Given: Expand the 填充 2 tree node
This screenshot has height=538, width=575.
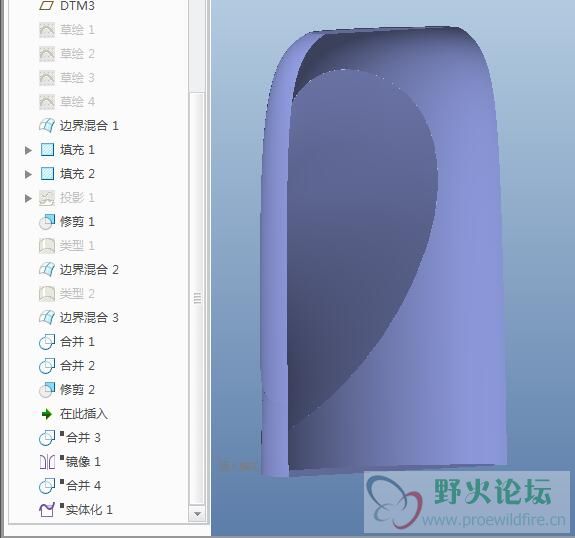Looking at the screenshot, I should click(28, 174).
